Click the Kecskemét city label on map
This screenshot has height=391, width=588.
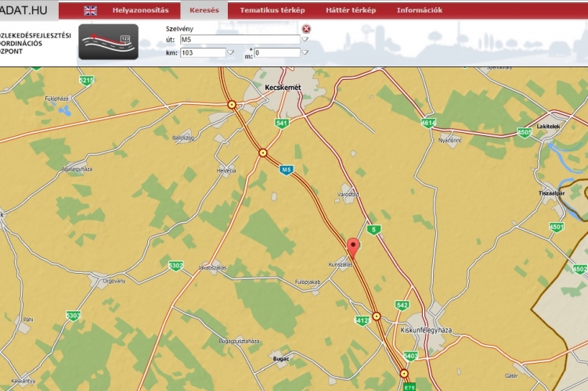pos(283,87)
